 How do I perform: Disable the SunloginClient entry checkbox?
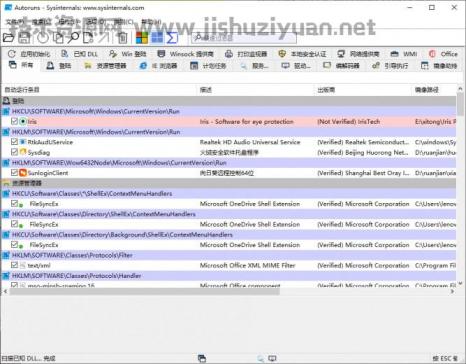pyautogui.click(x=14, y=173)
